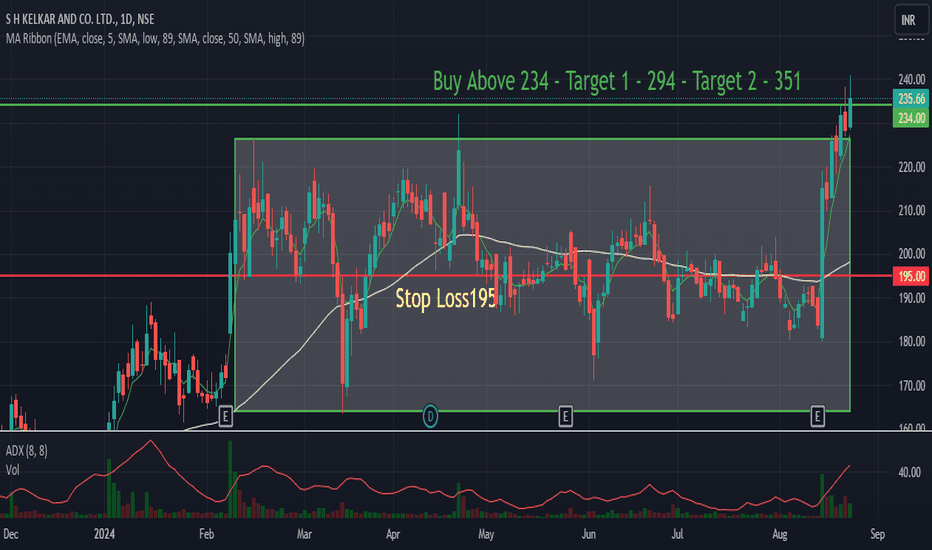The width and height of the screenshot is (932, 550).
Task: Click the 200.00 price axis label
Action: (911, 254)
